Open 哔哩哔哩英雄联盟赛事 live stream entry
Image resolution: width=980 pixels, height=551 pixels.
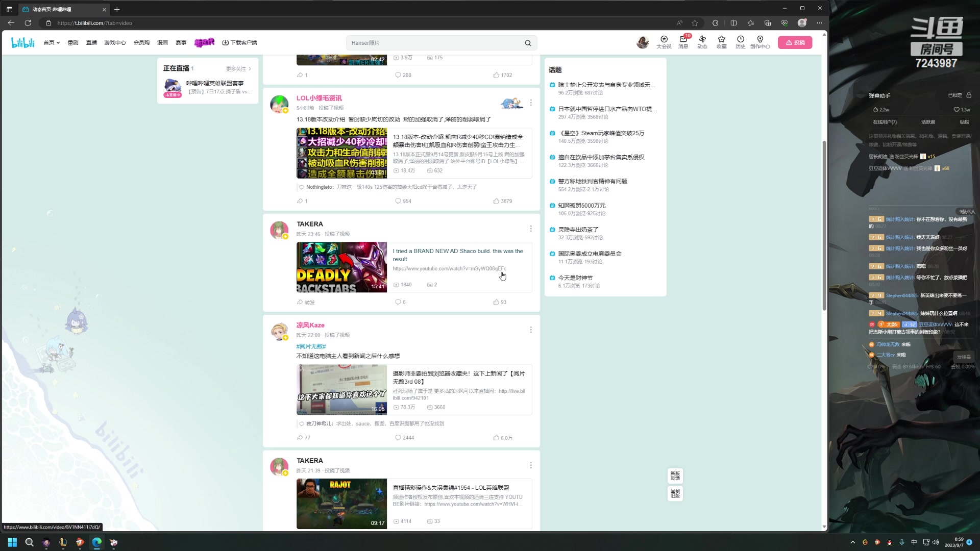click(x=208, y=87)
